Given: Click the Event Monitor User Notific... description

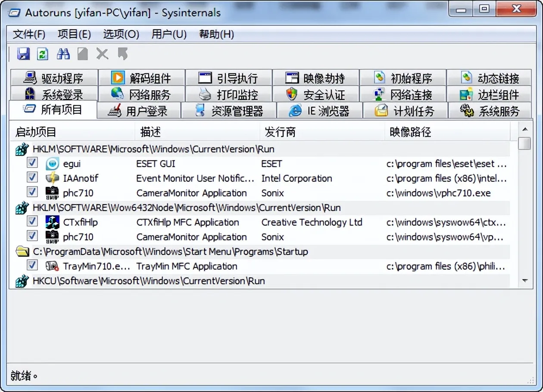Looking at the screenshot, I should (195, 178).
